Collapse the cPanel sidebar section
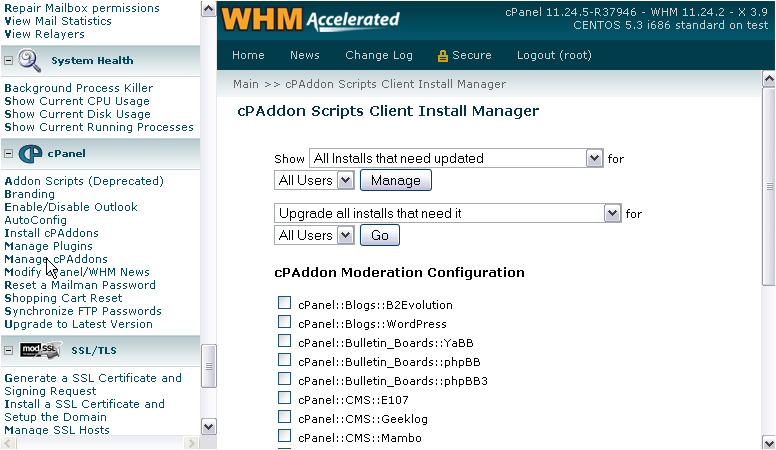776x450 pixels. [x=8, y=153]
